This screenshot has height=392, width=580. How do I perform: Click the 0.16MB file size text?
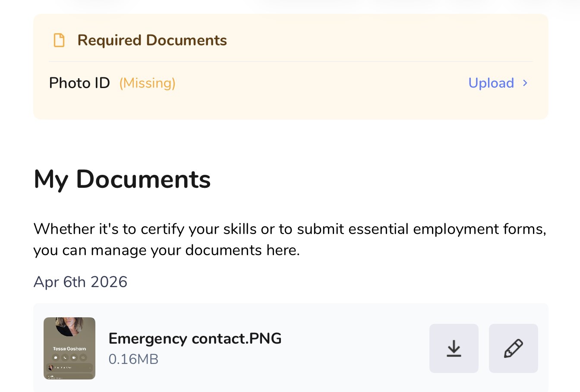click(133, 359)
